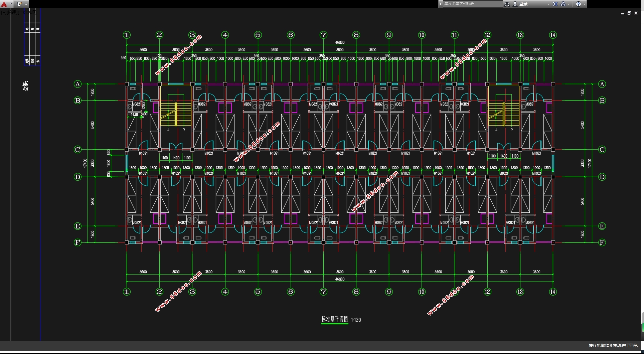Expand the InfoCenter search box arrow

[x=441, y=4]
